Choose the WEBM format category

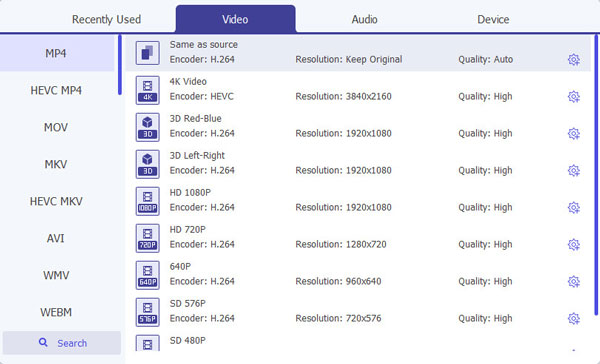[x=56, y=312]
